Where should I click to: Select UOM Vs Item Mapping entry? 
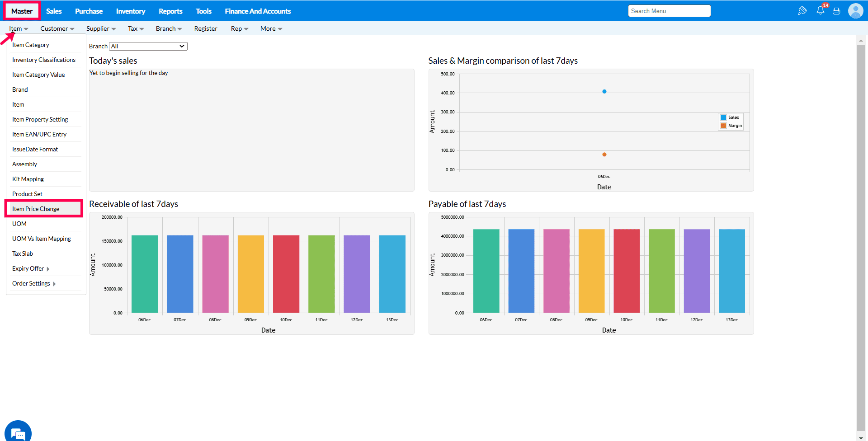click(42, 239)
